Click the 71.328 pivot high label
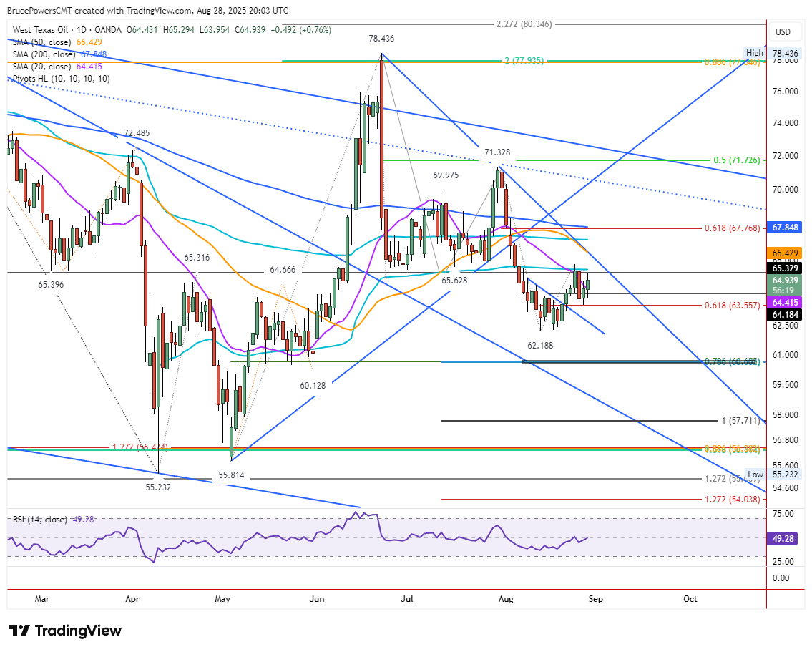 coord(497,152)
